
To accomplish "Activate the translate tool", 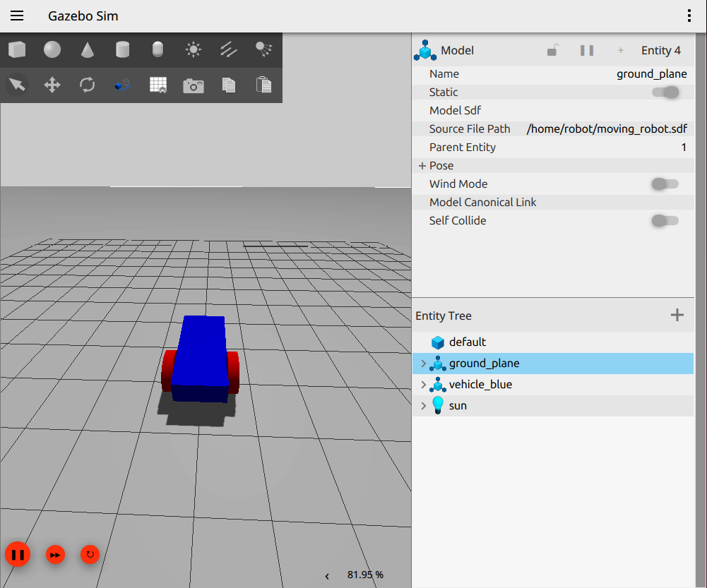I will [52, 84].
